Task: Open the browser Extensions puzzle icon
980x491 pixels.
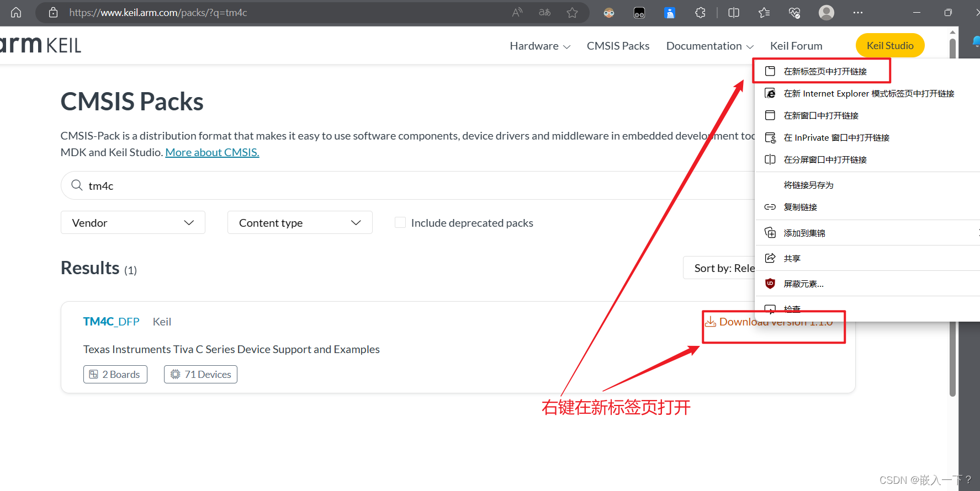Action: click(x=701, y=12)
